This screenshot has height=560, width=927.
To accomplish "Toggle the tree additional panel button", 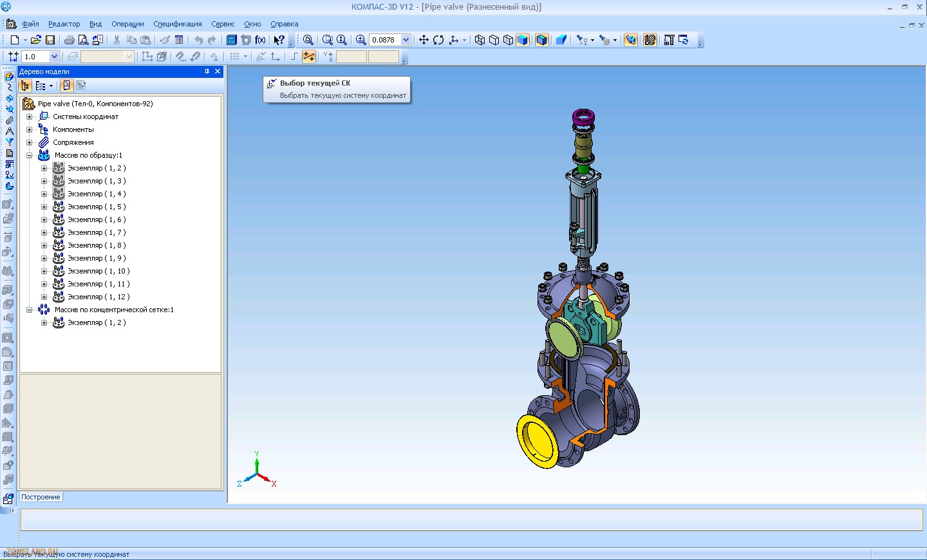I will click(66, 86).
